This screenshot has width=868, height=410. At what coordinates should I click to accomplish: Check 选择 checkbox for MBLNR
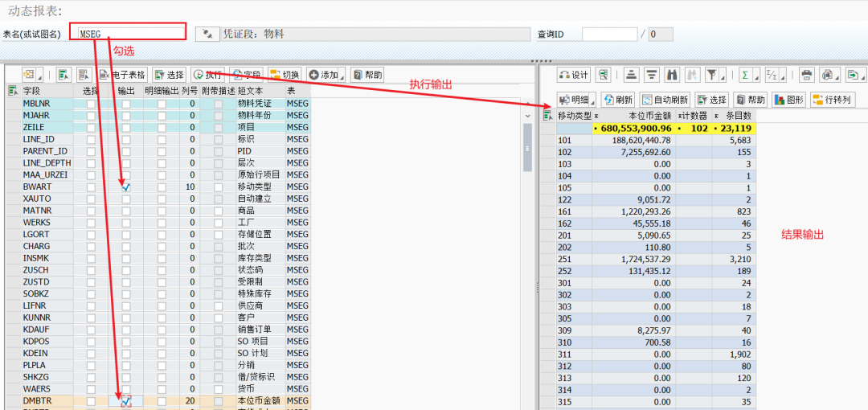tap(91, 104)
